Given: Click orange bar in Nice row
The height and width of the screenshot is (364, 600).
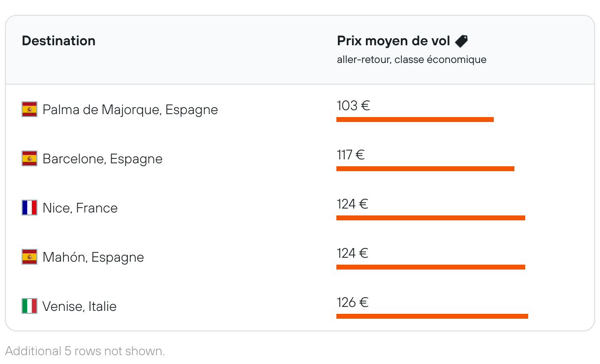Looking at the screenshot, I should pos(430,218).
